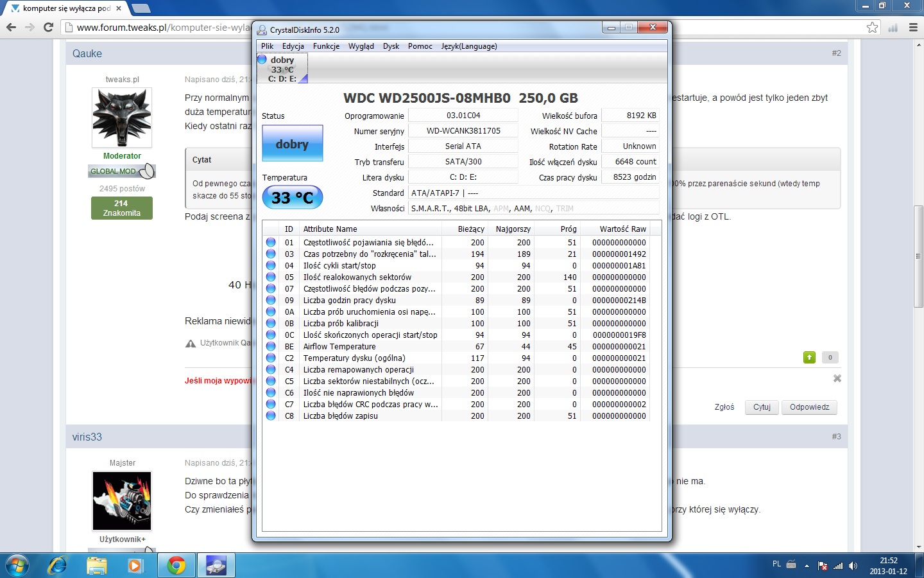924x578 pixels.
Task: Open Windows Explorer folder from the taskbar
Action: (x=97, y=565)
